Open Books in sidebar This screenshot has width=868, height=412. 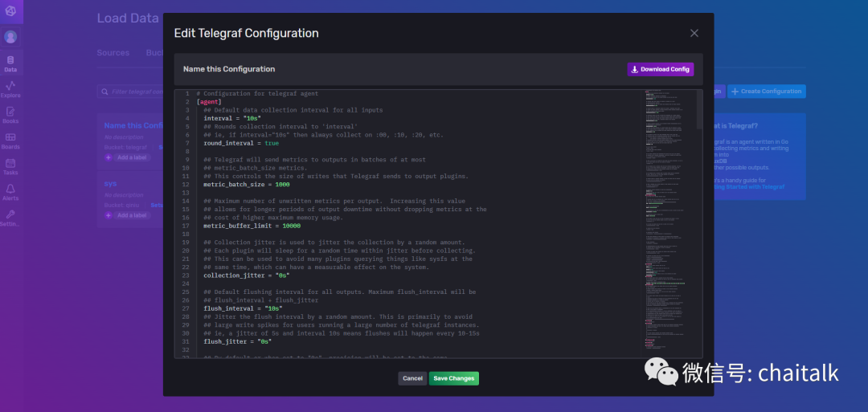point(10,115)
